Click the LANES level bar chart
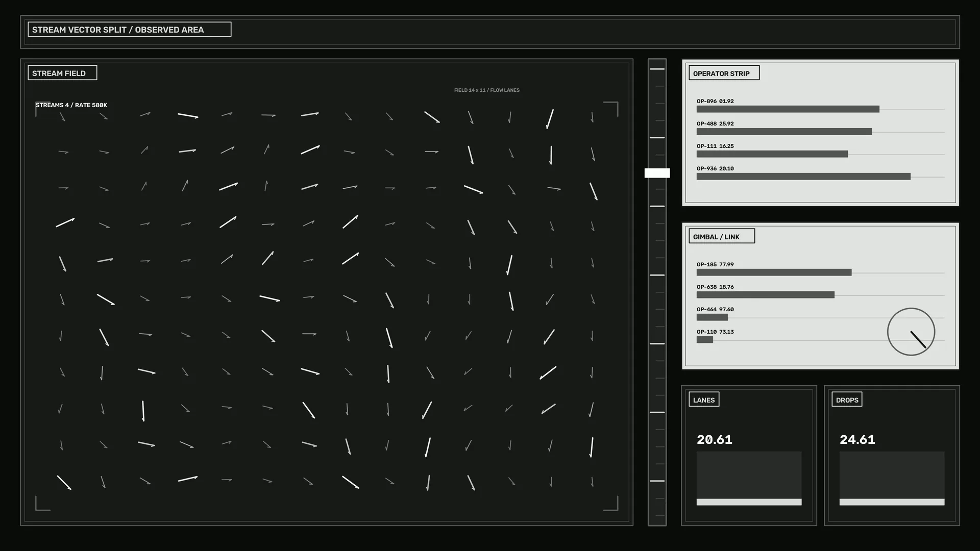The image size is (980, 551). coord(749,478)
